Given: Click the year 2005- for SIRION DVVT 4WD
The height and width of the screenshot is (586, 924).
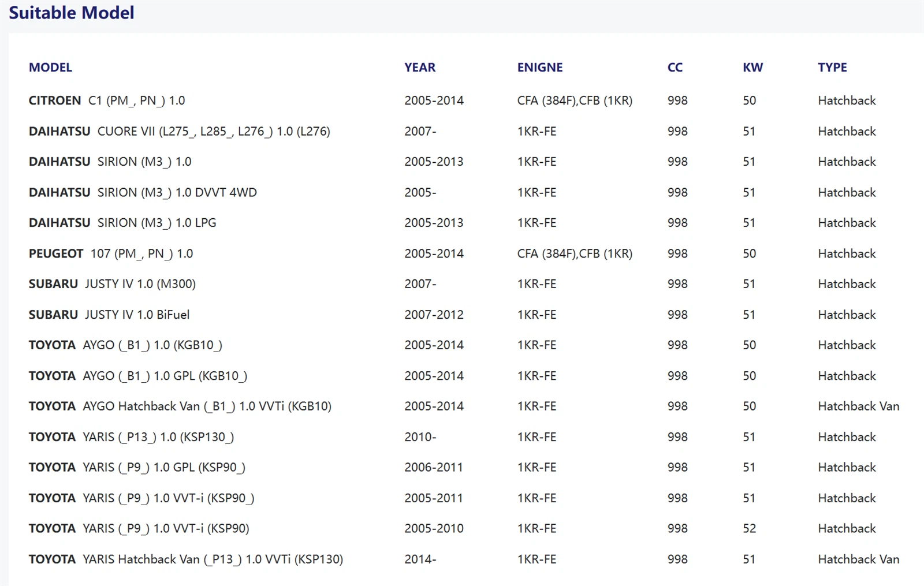Looking at the screenshot, I should click(x=420, y=192).
